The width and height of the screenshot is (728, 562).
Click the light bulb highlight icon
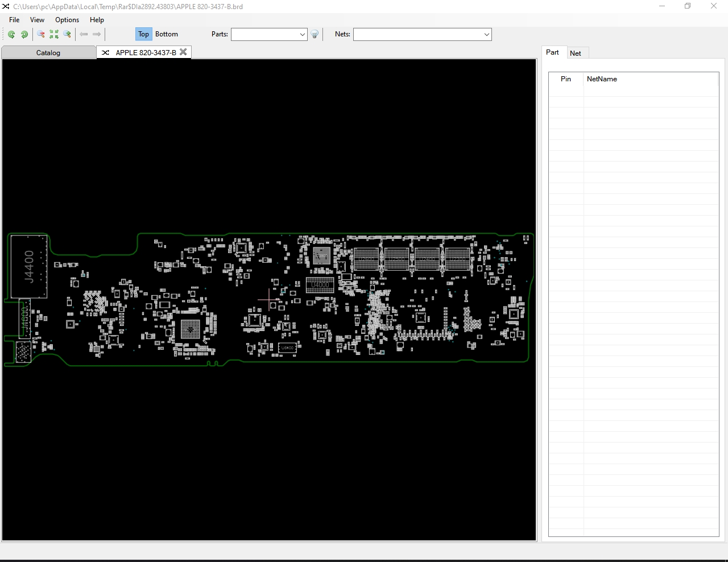coord(315,34)
